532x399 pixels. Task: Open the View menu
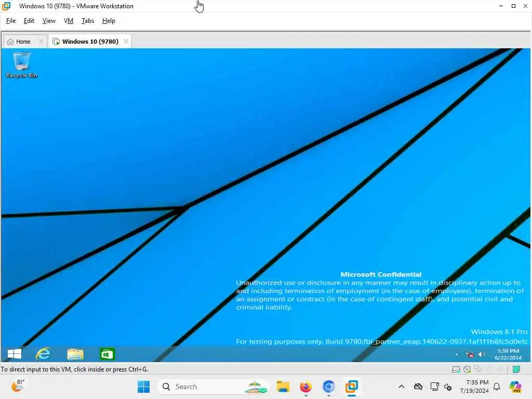(49, 21)
